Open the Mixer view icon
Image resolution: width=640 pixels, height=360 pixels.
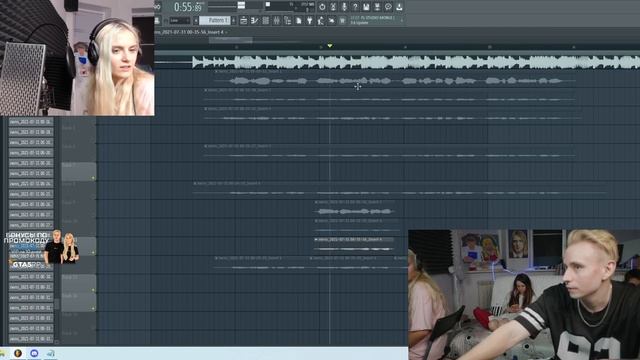277,20
